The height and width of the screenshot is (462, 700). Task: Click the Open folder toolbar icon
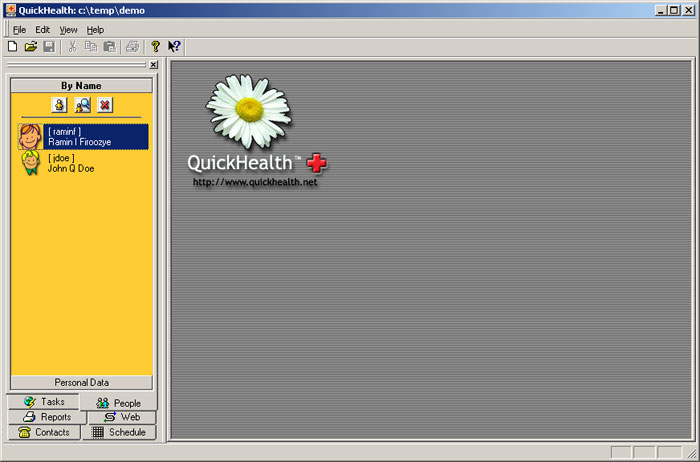click(x=30, y=46)
